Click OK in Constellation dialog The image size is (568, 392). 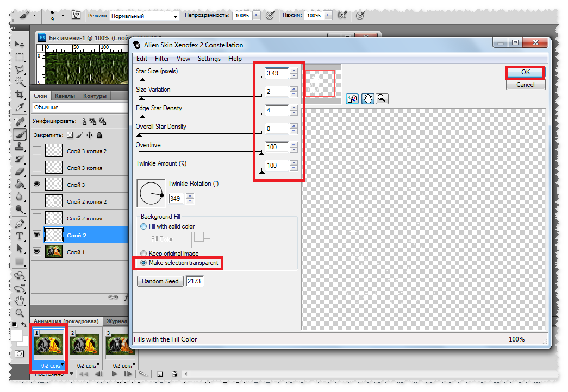(x=525, y=72)
